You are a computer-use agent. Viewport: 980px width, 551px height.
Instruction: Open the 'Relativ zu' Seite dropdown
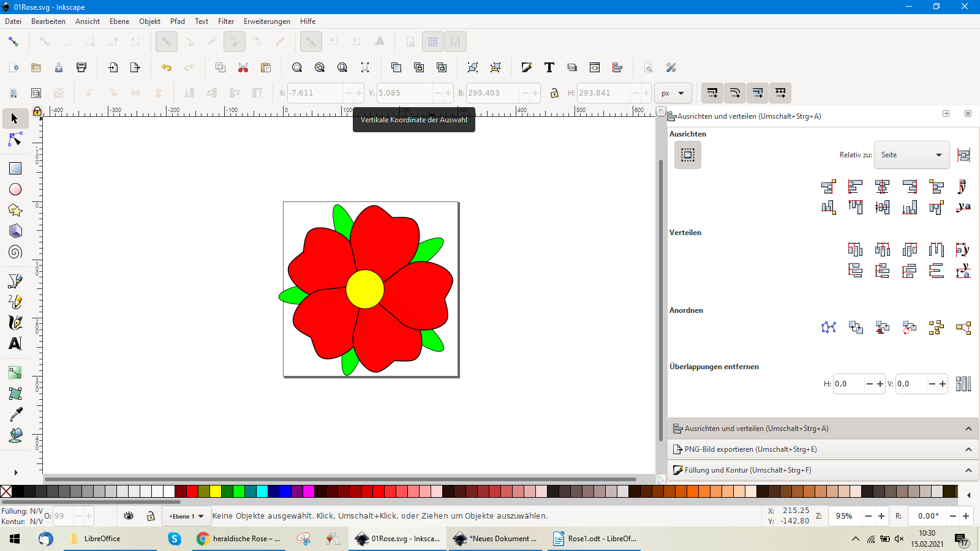point(911,155)
